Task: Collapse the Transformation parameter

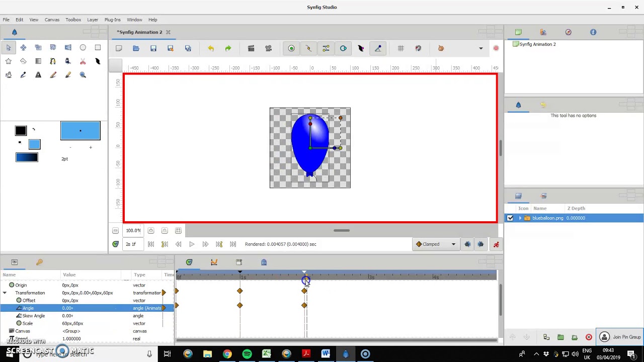Action: [5, 293]
